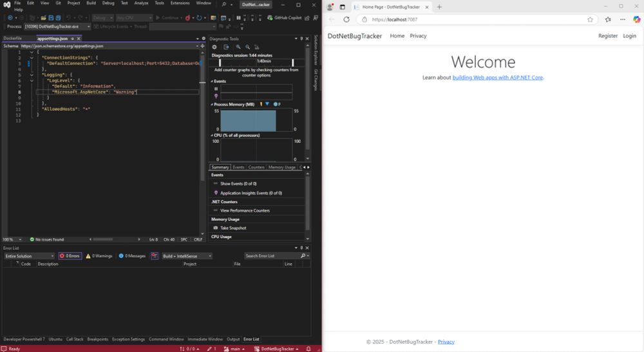Switch to the Dockerfile editor tab
The image size is (644, 352).
click(12, 39)
